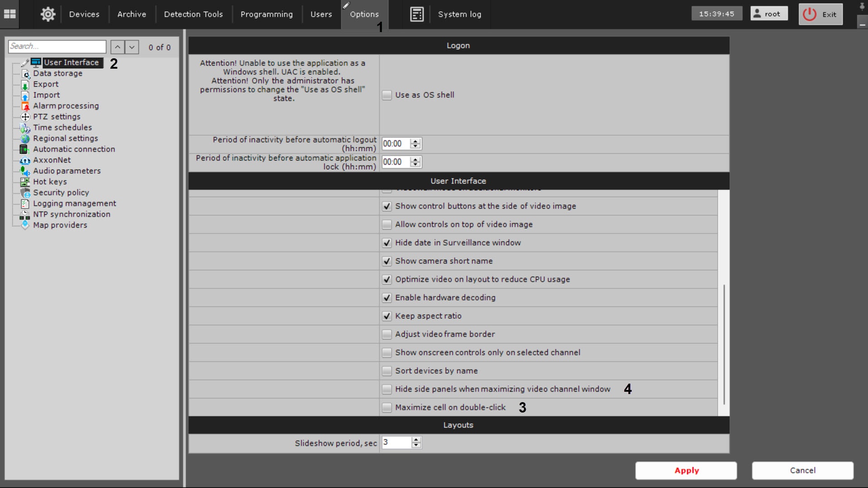
Task: Toggle Use as OS shell checkbox
Action: pyautogui.click(x=387, y=95)
